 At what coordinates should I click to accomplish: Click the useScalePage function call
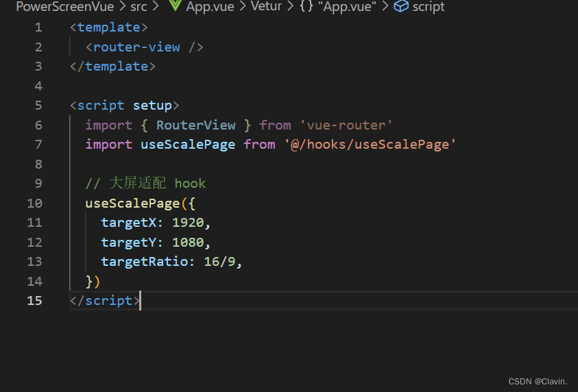pyautogui.click(x=132, y=204)
